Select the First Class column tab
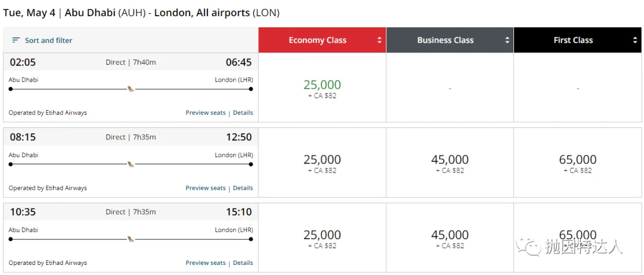The image size is (644, 275). click(x=573, y=40)
